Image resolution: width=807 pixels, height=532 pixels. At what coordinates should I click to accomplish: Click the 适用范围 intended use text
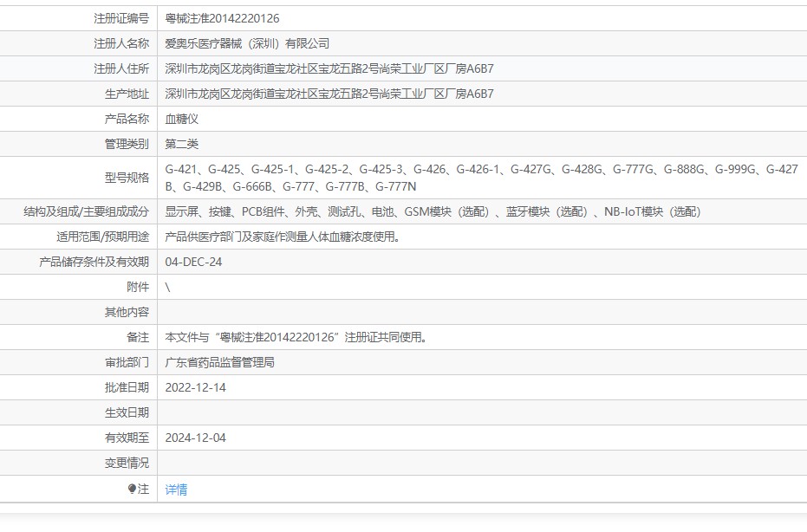pos(283,237)
